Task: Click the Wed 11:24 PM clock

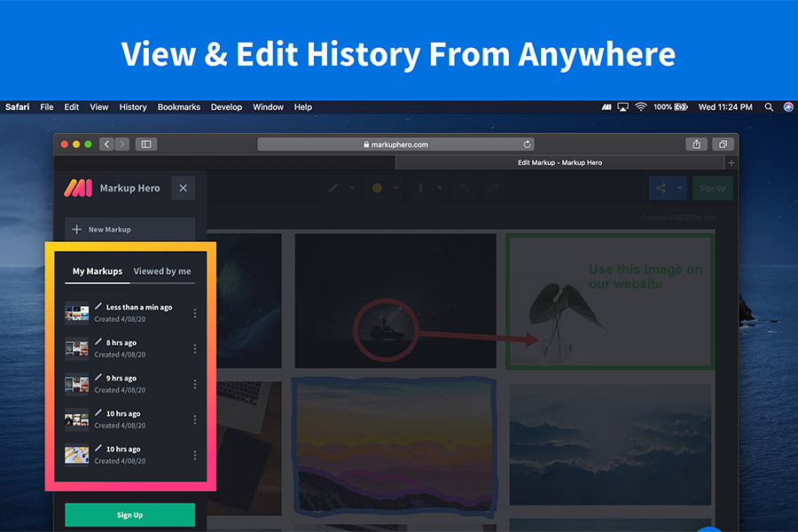Action: coord(725,107)
